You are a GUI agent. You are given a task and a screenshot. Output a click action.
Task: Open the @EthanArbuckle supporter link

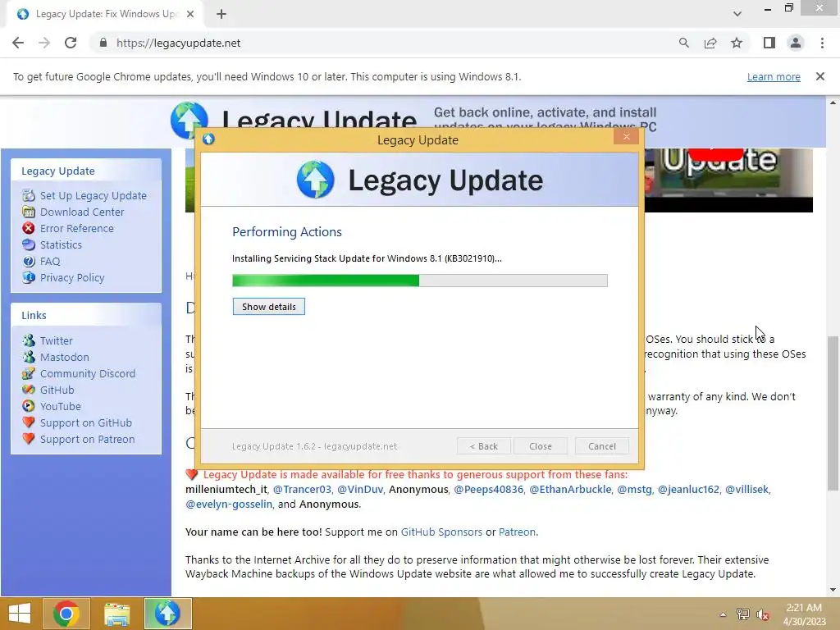coord(570,489)
